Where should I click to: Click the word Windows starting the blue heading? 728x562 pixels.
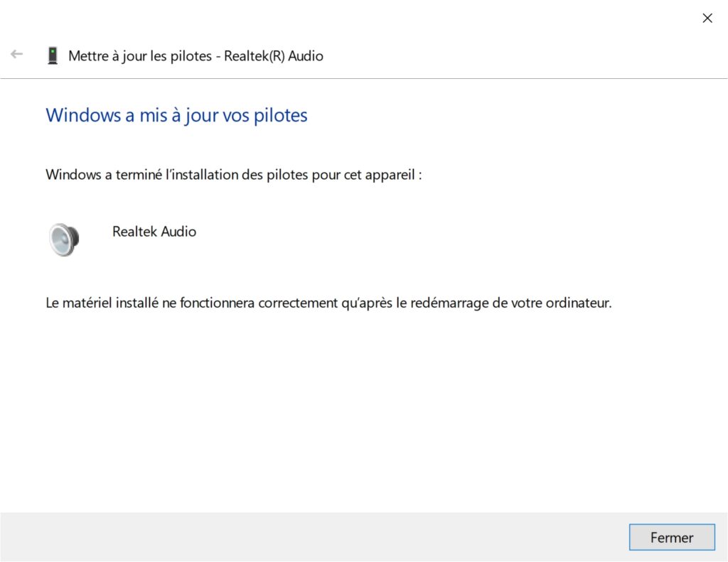(x=83, y=115)
